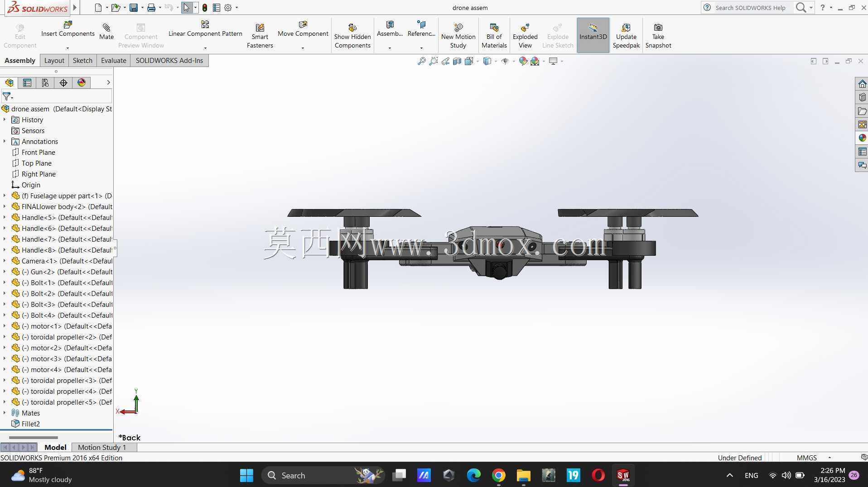The height and width of the screenshot is (487, 868).
Task: Select Front Plane in feature tree
Action: point(39,153)
